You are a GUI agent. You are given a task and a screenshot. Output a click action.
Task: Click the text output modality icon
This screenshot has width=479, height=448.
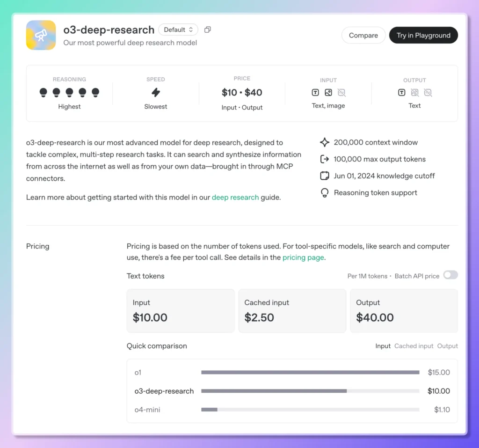(401, 93)
